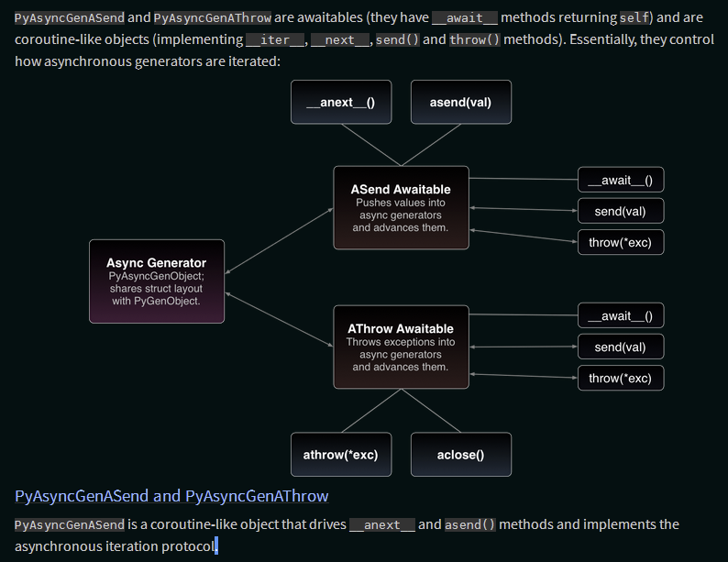Click PyAsyncGenASend code term in bottom paragraph
Image resolution: width=728 pixels, height=562 pixels.
70,525
